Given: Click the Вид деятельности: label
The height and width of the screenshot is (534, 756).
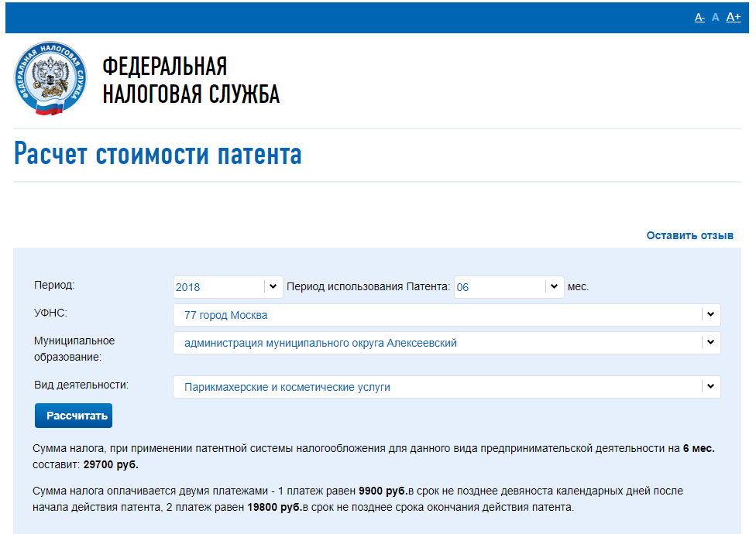Looking at the screenshot, I should [x=81, y=385].
